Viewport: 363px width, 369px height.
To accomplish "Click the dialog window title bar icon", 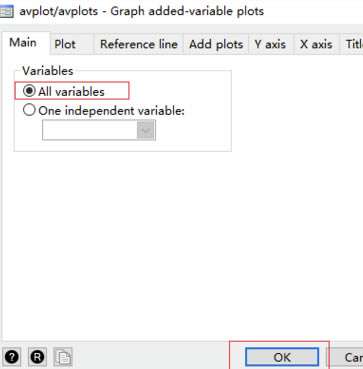I will (x=6, y=12).
